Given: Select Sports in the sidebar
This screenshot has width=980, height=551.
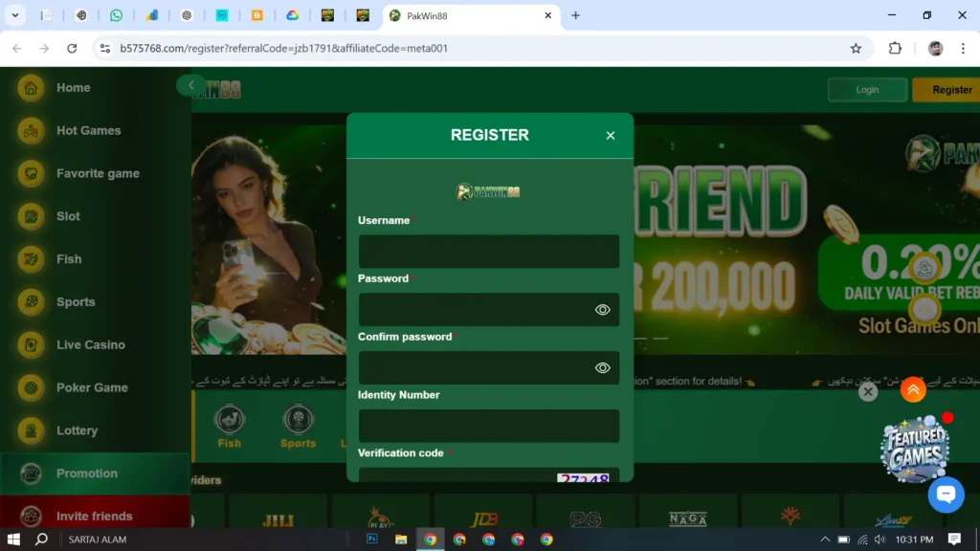Looking at the screenshot, I should (94, 301).
